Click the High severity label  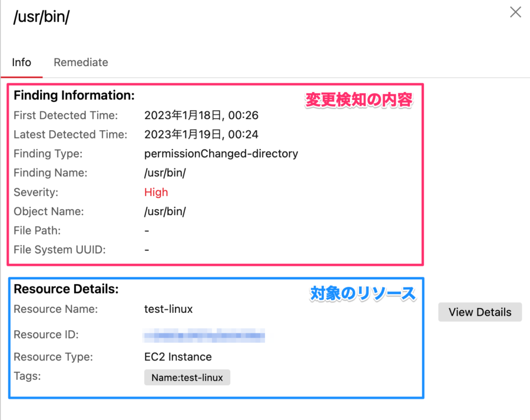coord(156,192)
